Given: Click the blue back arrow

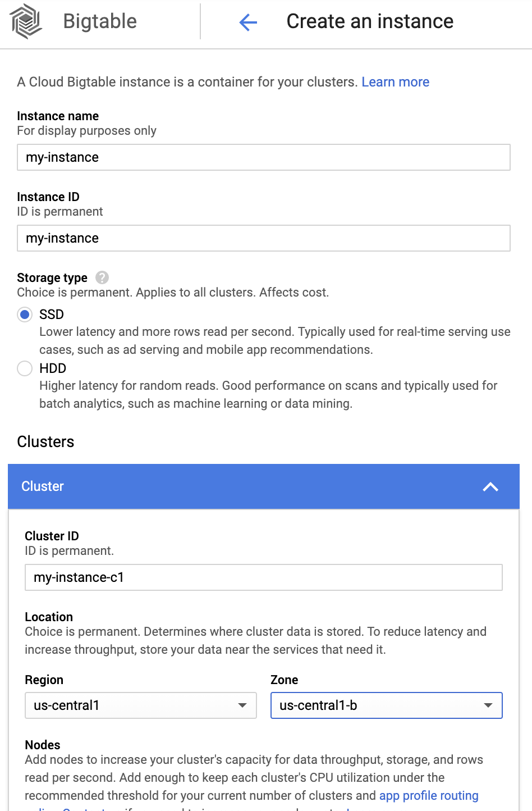Looking at the screenshot, I should [247, 21].
